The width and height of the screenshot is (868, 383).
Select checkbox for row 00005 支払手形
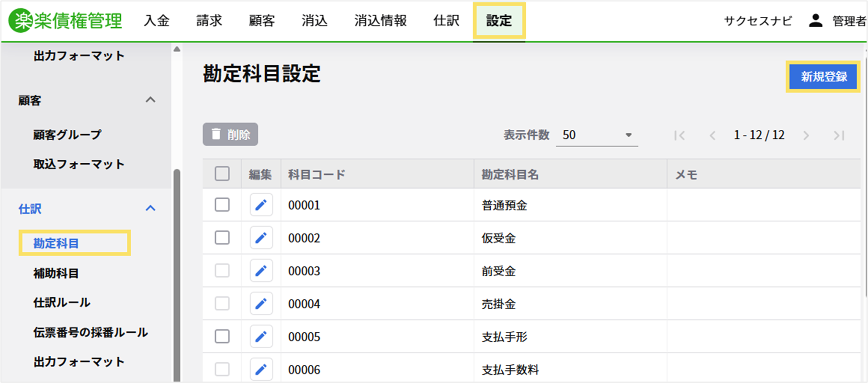tap(222, 337)
